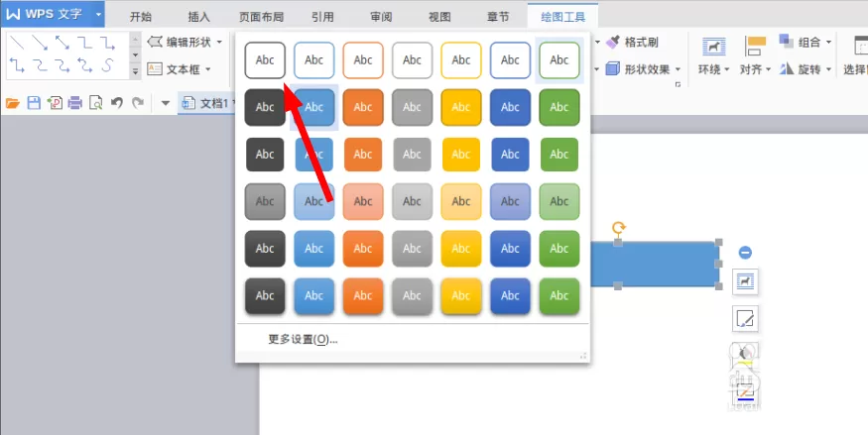The width and height of the screenshot is (868, 435).
Task: Open the WPS 文字 application menu
Action: pyautogui.click(x=52, y=14)
